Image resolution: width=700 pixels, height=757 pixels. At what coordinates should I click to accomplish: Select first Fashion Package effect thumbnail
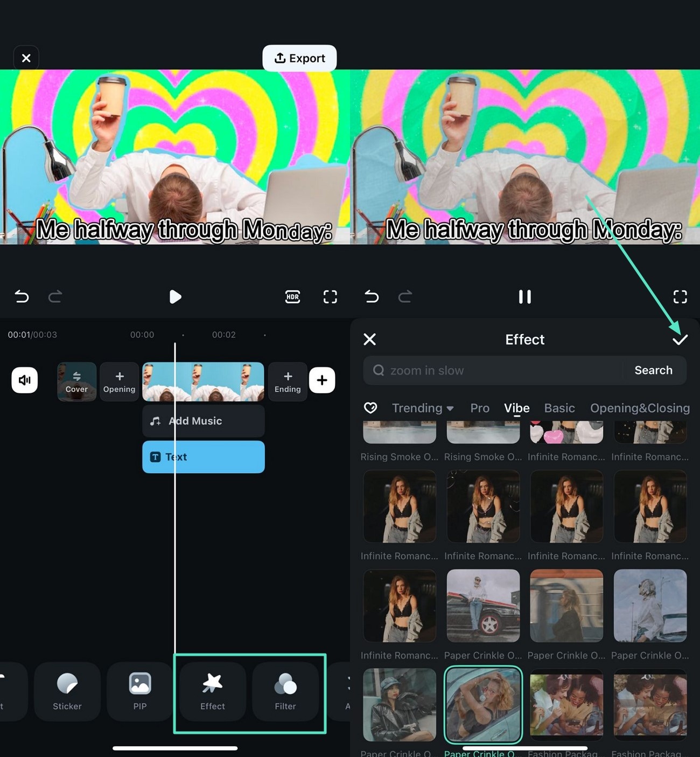point(566,705)
